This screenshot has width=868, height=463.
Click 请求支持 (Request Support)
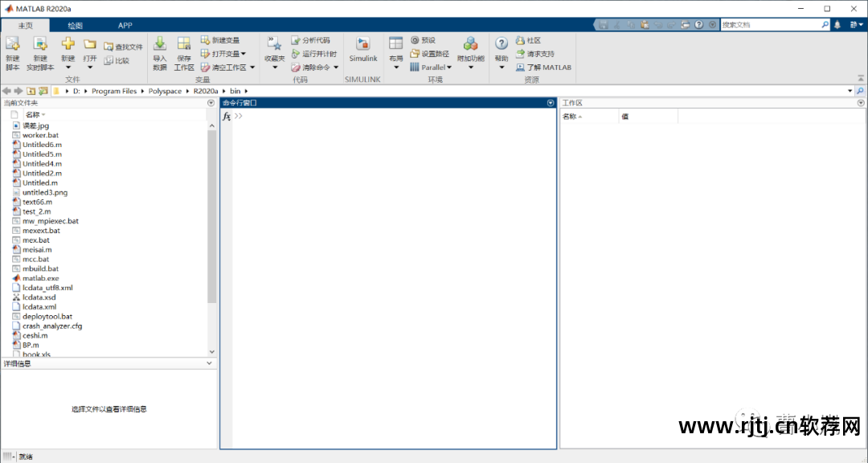(534, 54)
